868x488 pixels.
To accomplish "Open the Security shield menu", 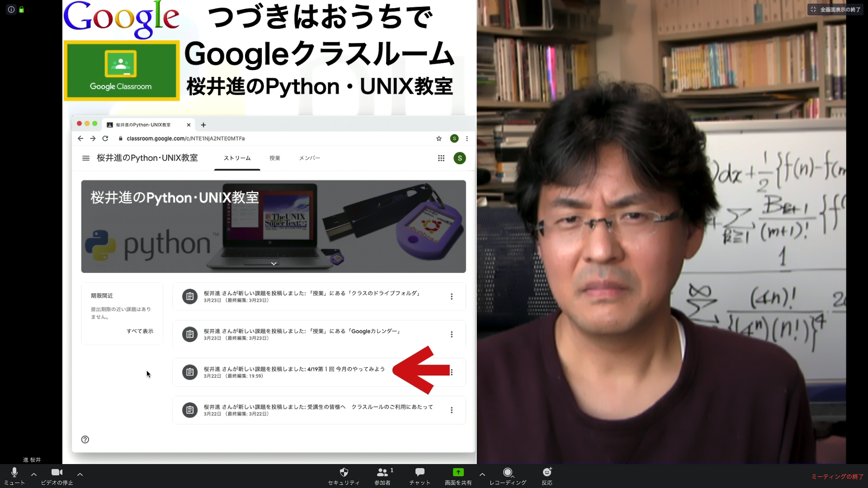I will [x=344, y=476].
